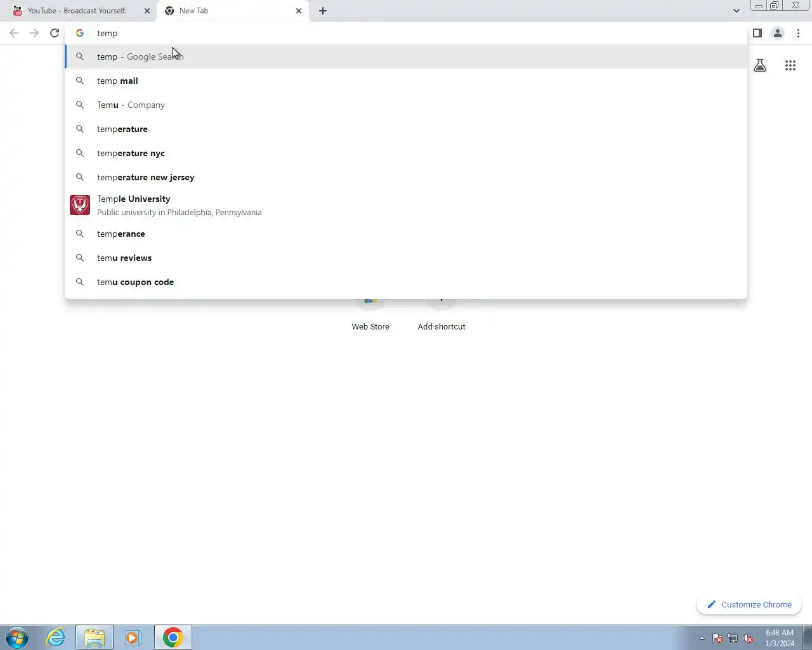Close the New Tab tab

(299, 11)
